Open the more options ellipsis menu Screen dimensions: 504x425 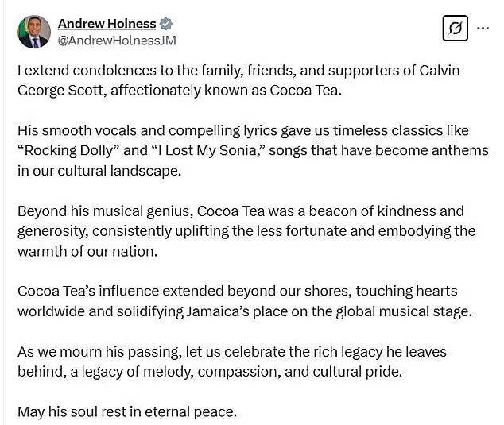483,29
